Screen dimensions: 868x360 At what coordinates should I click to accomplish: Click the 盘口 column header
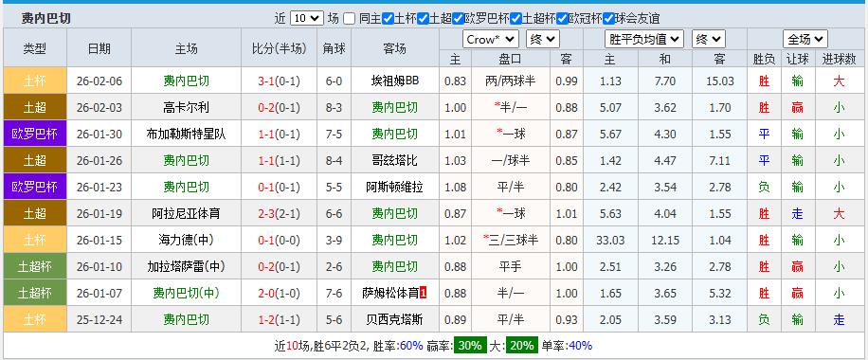point(511,59)
